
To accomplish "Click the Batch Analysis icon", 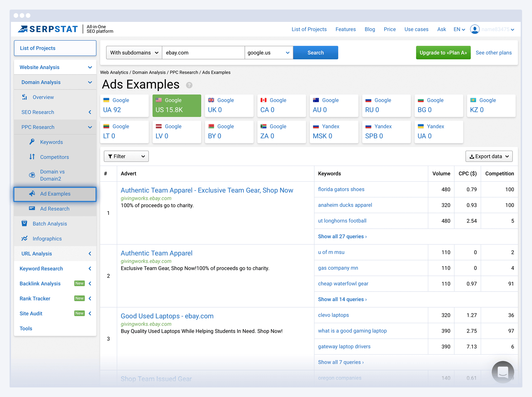I will 24,223.
